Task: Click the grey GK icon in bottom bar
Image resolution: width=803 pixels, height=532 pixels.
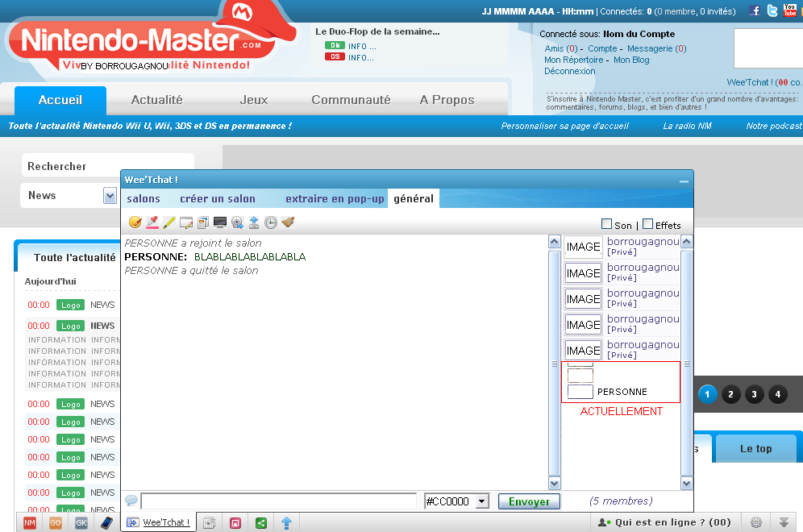Action: 81,523
